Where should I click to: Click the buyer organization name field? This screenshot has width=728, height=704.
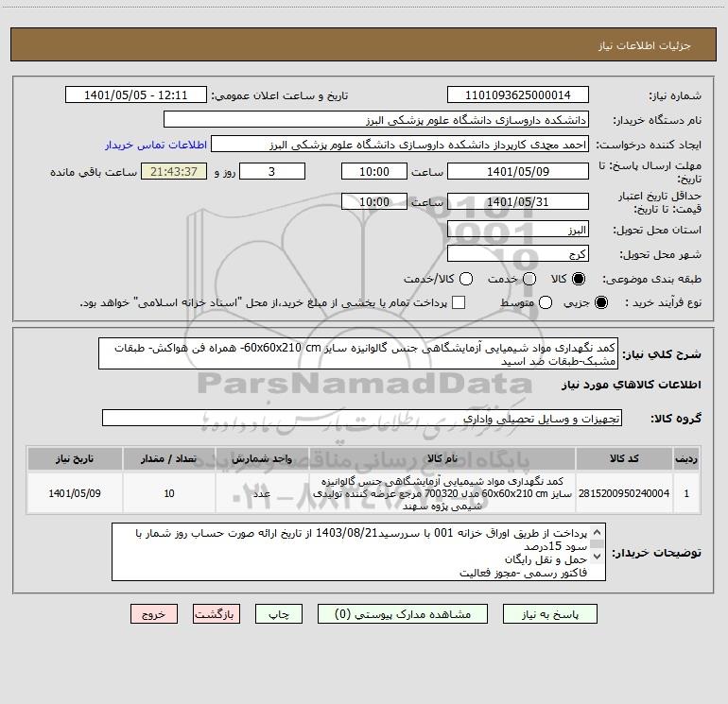[x=376, y=119]
